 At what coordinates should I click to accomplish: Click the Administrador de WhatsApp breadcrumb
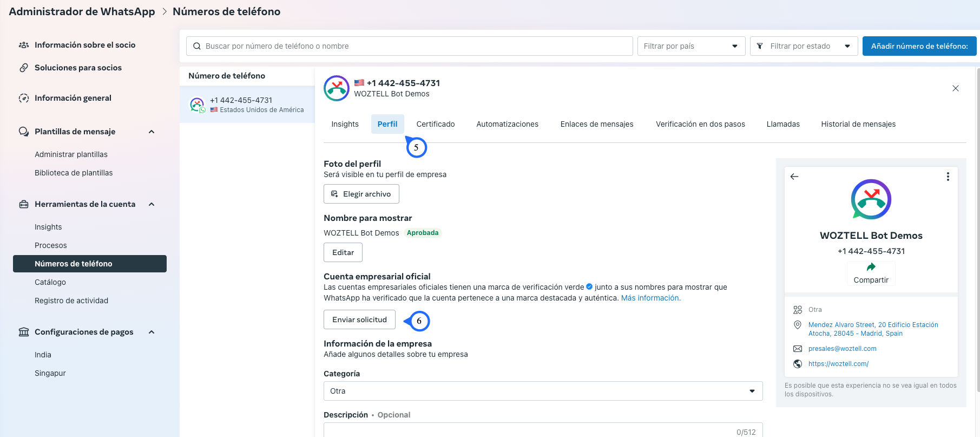pyautogui.click(x=82, y=11)
